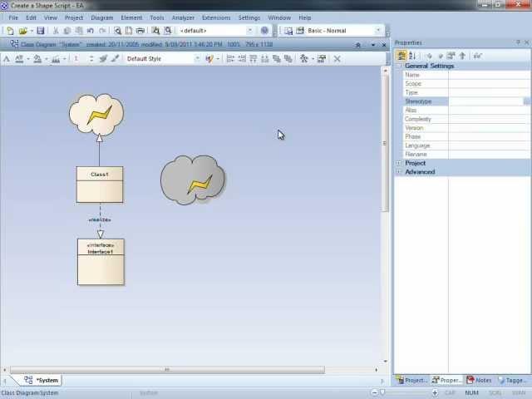Pin the Properties panel with auto-hide icon
This screenshot has width=532, height=399.
[518, 42]
